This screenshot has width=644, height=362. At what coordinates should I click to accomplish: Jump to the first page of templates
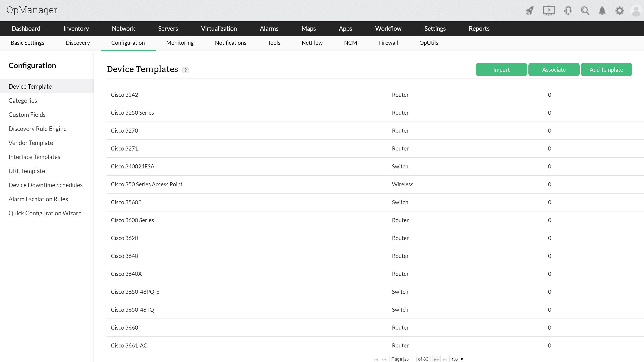pyautogui.click(x=376, y=359)
